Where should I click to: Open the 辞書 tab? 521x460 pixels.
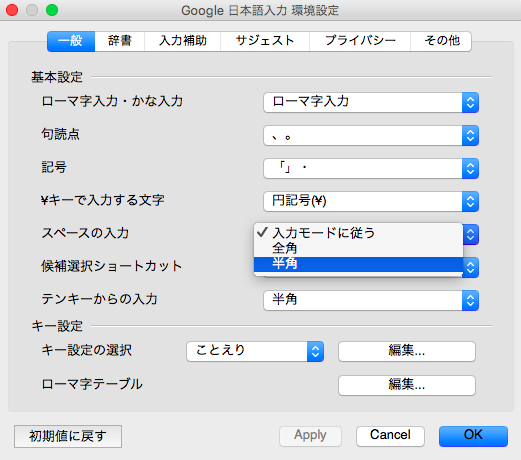120,41
